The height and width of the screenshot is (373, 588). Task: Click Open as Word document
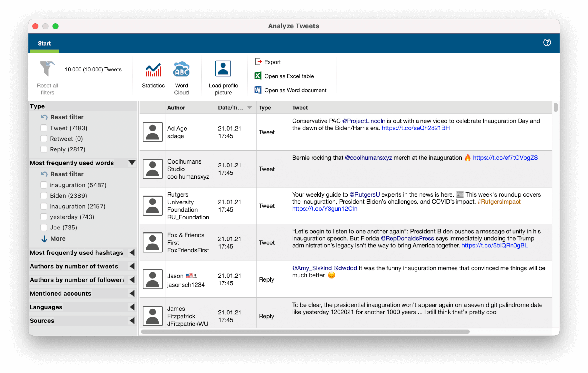coord(295,90)
